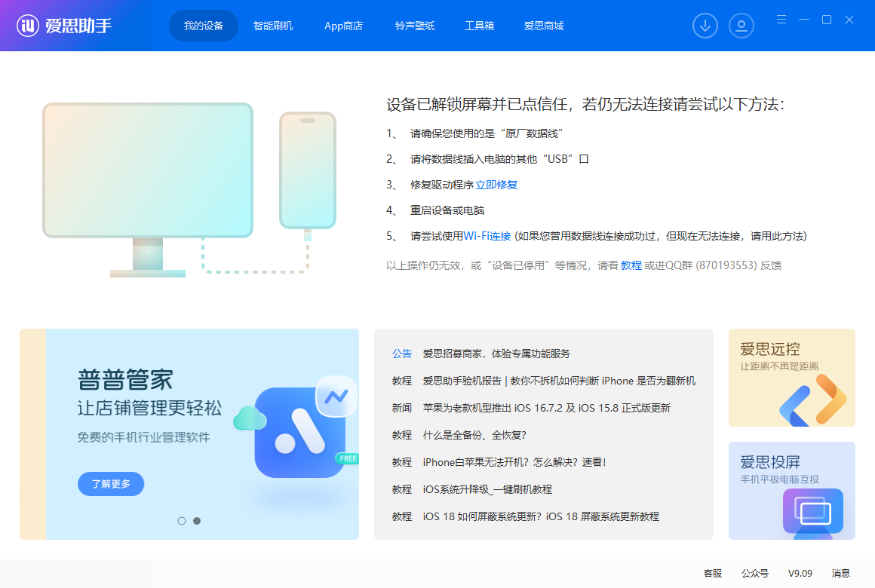Open the 工具箱 section
The height and width of the screenshot is (588, 875).
[x=480, y=25]
